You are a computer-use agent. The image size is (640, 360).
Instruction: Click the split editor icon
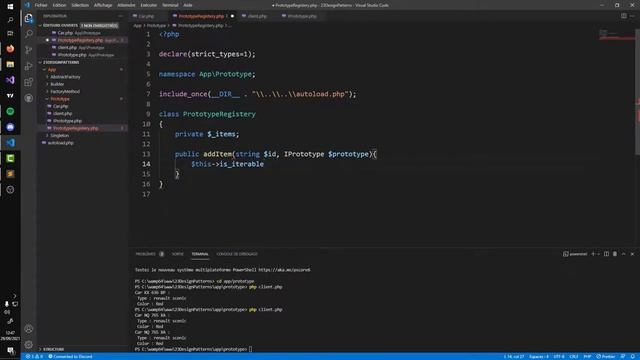click(x=624, y=16)
